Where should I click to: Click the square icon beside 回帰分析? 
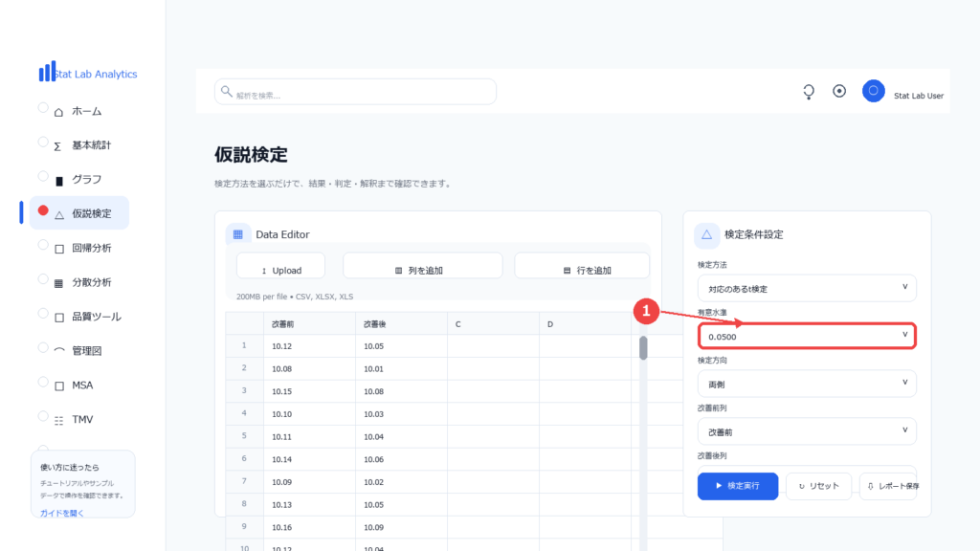tap(59, 250)
